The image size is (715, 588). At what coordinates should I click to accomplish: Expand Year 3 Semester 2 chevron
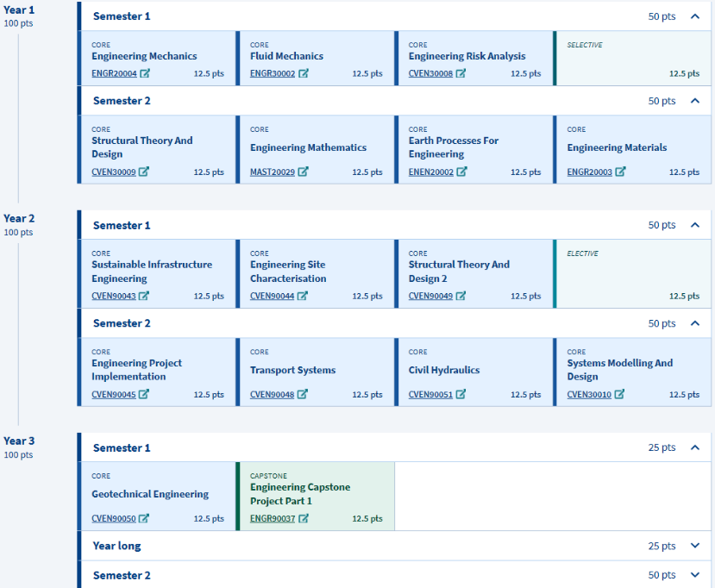pos(695,575)
